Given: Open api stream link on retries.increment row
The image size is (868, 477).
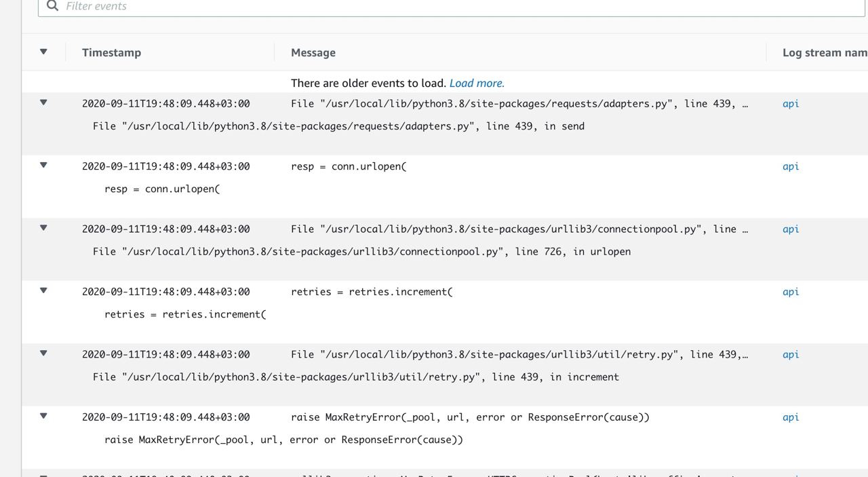Looking at the screenshot, I should coord(791,292).
